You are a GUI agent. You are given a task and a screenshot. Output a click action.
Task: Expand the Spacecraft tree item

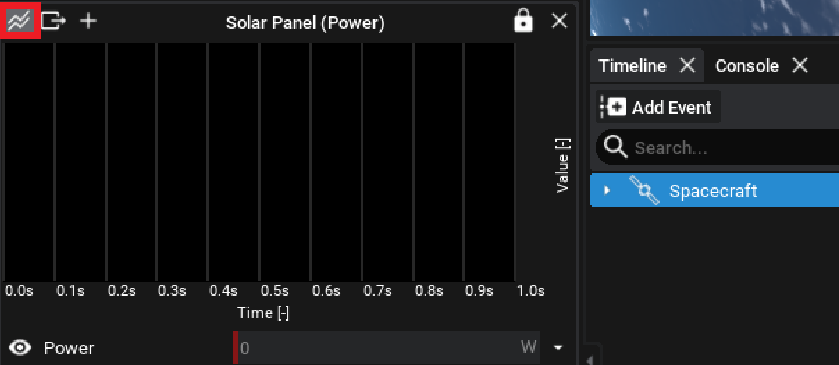606,191
